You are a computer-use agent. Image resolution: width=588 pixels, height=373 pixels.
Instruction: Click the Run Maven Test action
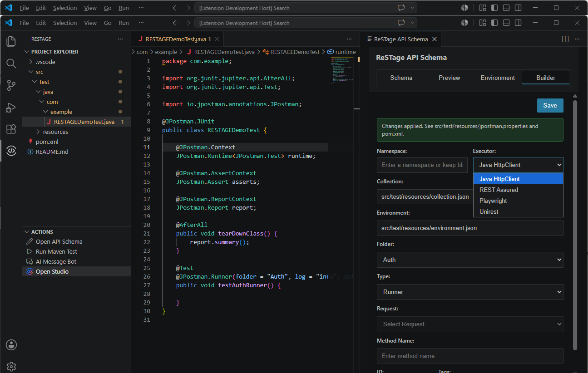56,251
